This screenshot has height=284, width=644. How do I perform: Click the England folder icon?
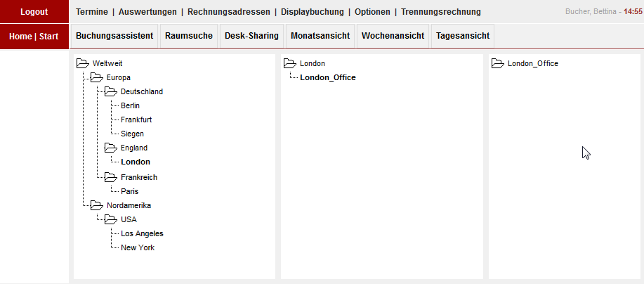pos(111,148)
